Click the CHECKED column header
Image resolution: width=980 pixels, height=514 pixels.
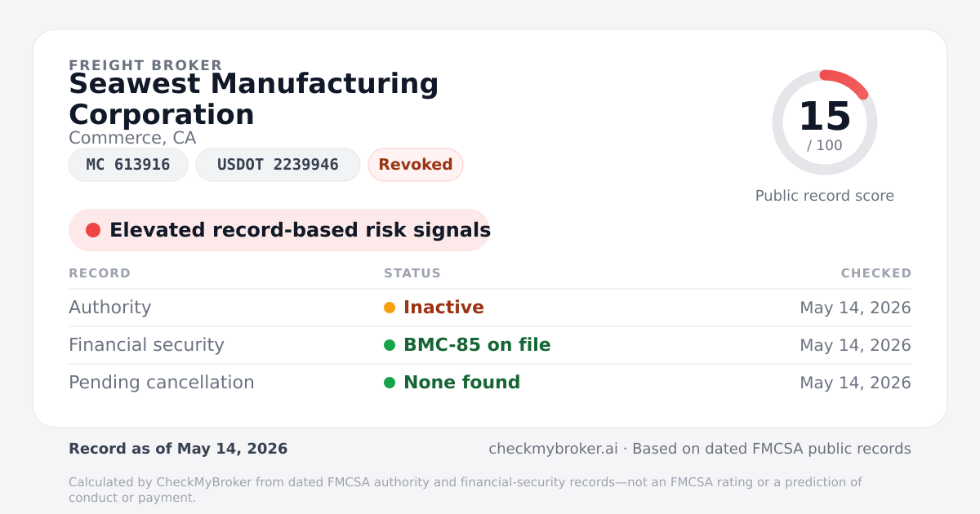coord(876,273)
